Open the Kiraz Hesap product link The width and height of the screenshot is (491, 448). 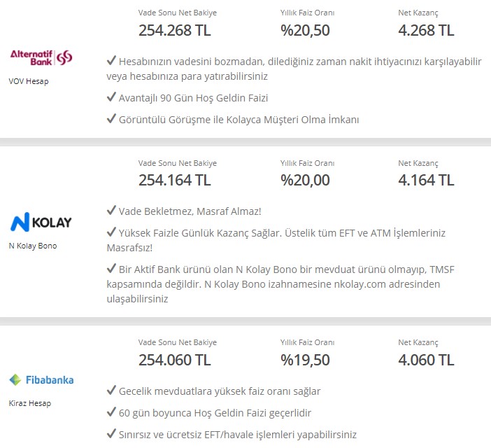[30, 403]
